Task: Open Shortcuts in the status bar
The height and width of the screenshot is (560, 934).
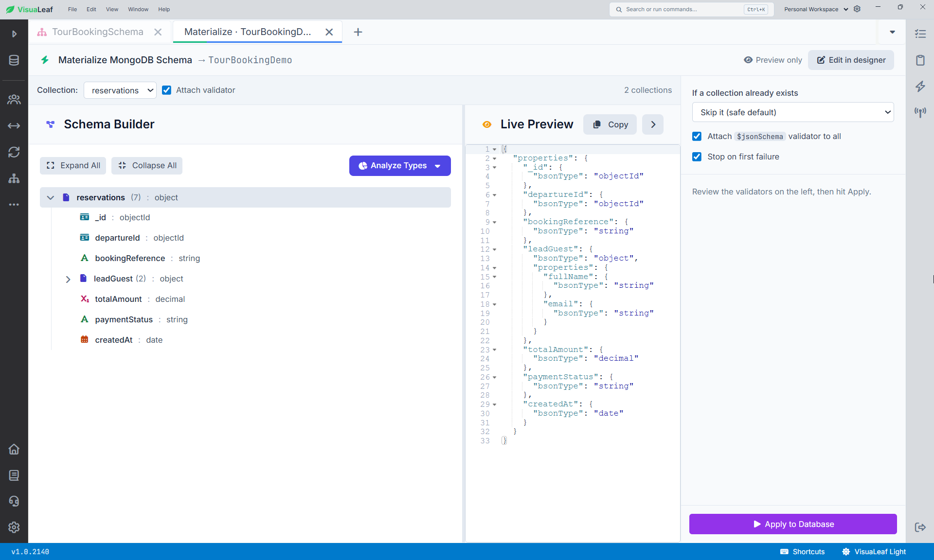Action: [x=803, y=552]
